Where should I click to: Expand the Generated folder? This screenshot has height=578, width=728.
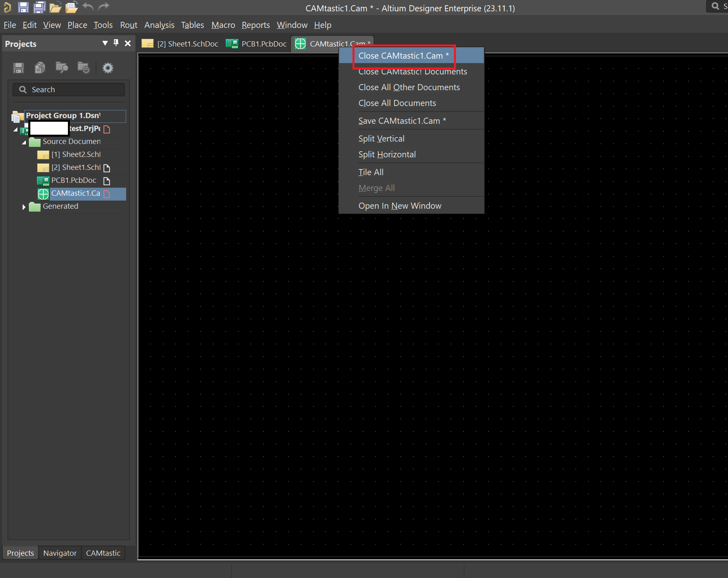(x=24, y=207)
